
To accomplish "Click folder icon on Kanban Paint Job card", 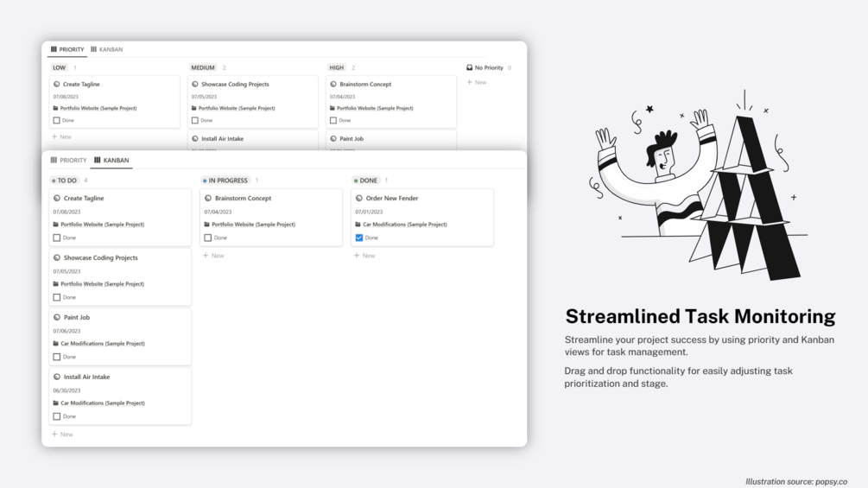I will (x=56, y=344).
